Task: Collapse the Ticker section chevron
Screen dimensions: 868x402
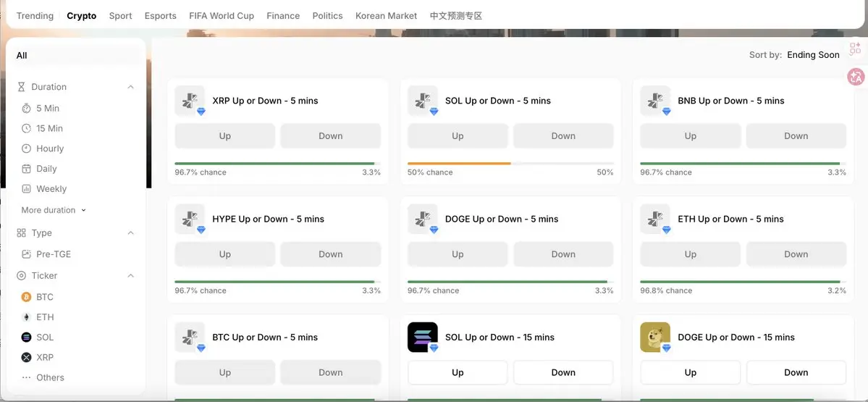Action: click(130, 276)
